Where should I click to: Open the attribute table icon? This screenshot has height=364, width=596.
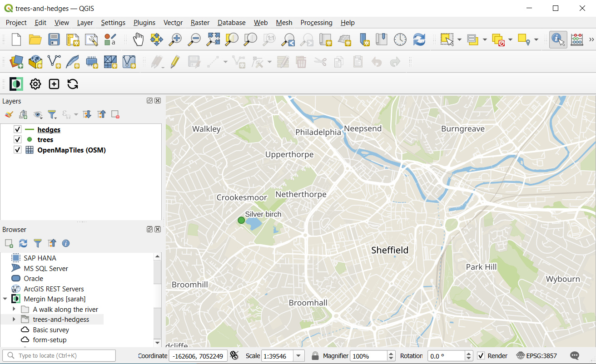coord(577,39)
